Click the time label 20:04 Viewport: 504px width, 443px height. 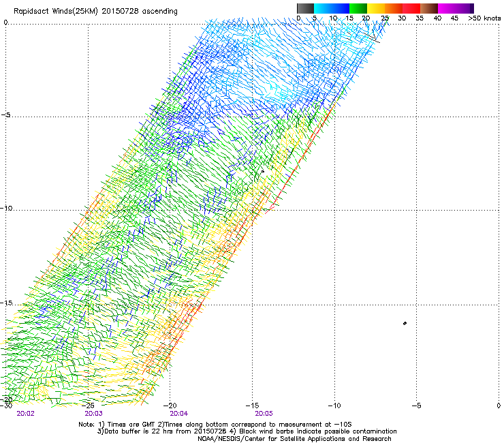178,414
